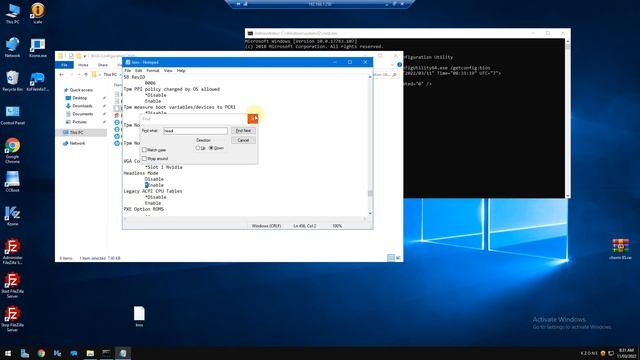Screen dimensions: 640x360
Task: Launch Google Chrome from the desktop
Action: coord(12,150)
